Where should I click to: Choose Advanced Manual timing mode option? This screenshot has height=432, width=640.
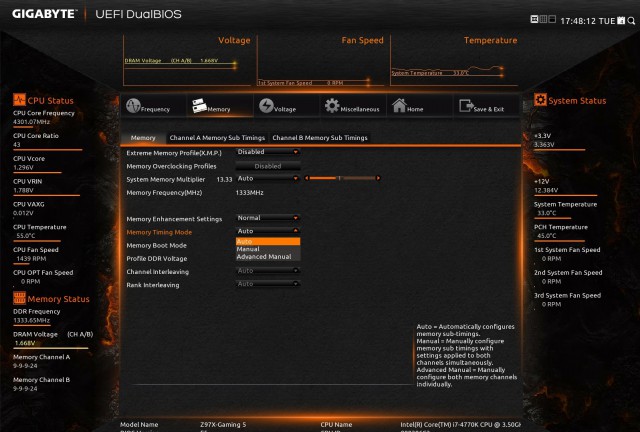pos(268,257)
